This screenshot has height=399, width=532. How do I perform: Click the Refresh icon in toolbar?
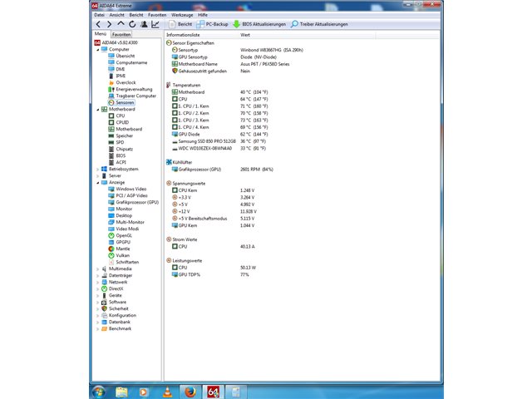pyautogui.click(x=132, y=24)
